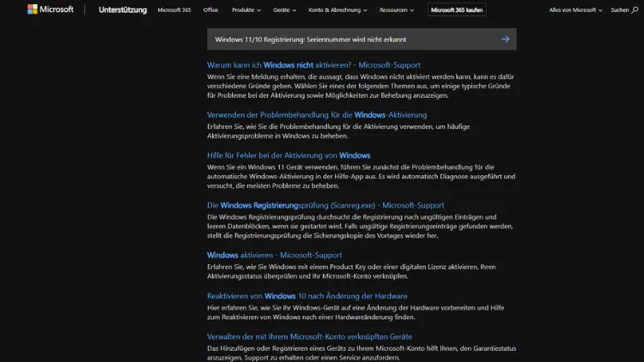Submit search with the blue arrow
Screen dimensions: 644x362
pyautogui.click(x=505, y=39)
